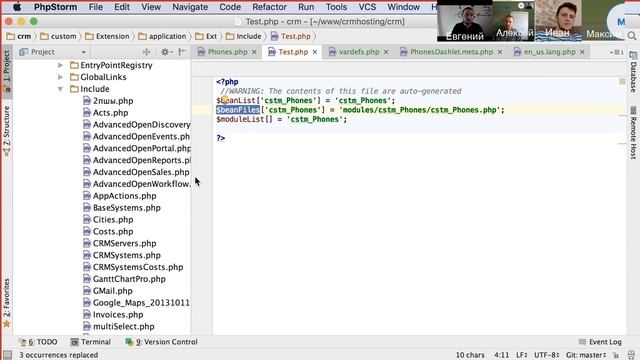Click the Costs.php file icon
This screenshot has width=640, height=360.
click(x=87, y=231)
